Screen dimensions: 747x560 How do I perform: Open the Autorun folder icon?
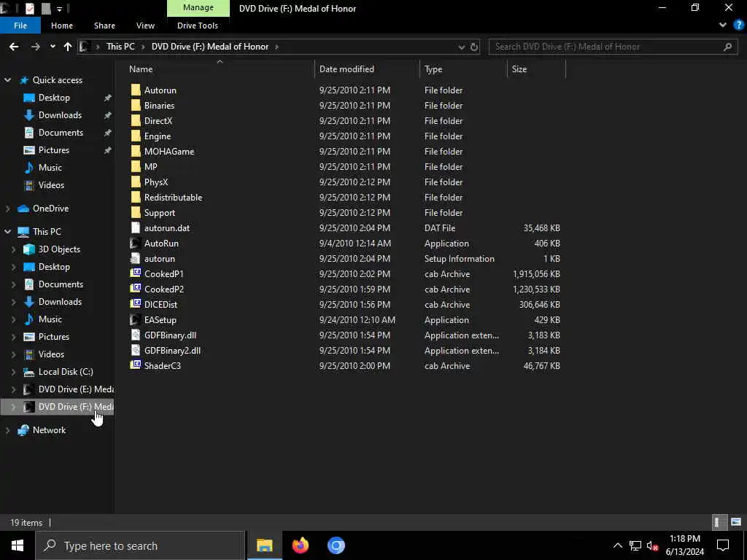tap(136, 90)
